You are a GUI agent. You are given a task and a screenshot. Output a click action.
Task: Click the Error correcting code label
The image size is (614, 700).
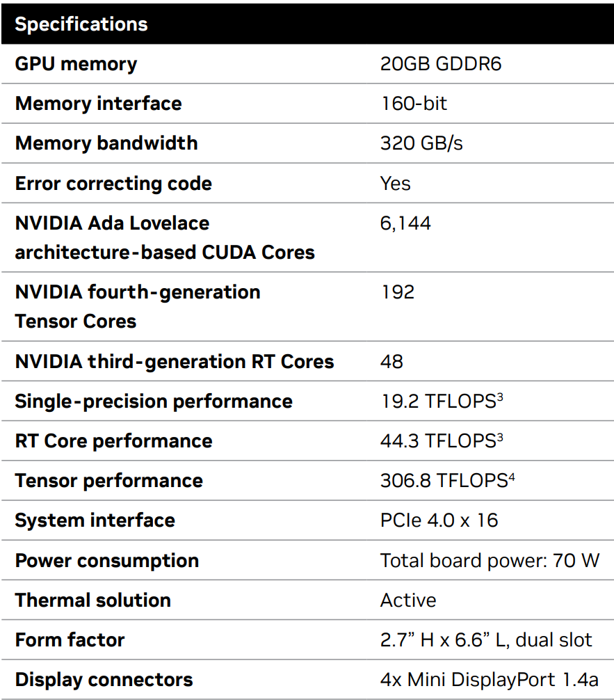tap(113, 184)
